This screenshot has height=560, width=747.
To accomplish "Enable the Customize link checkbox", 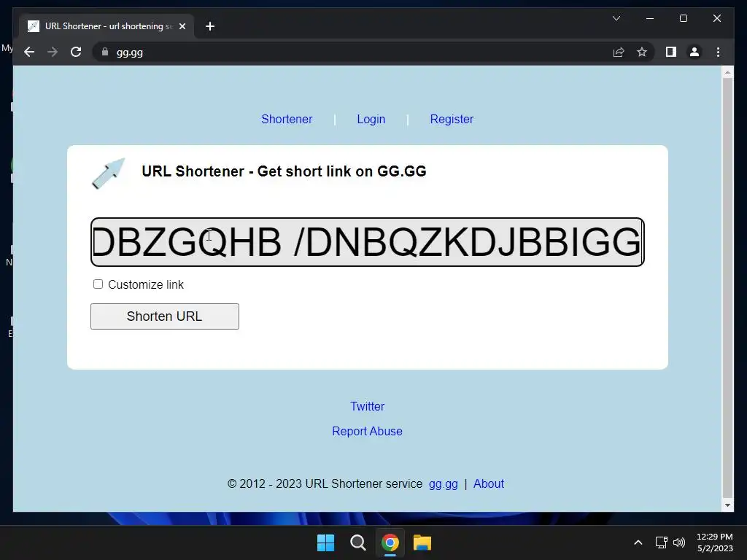I will (98, 284).
